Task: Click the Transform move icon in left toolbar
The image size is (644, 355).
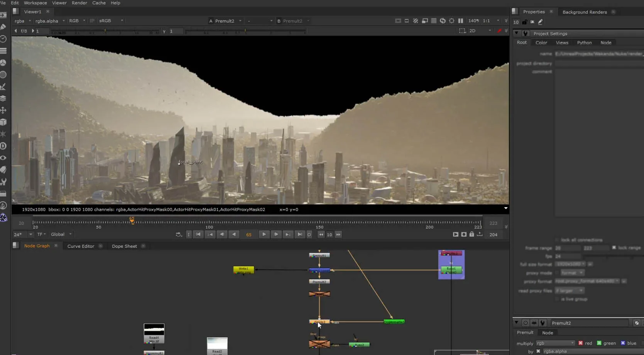Action: (x=3, y=110)
